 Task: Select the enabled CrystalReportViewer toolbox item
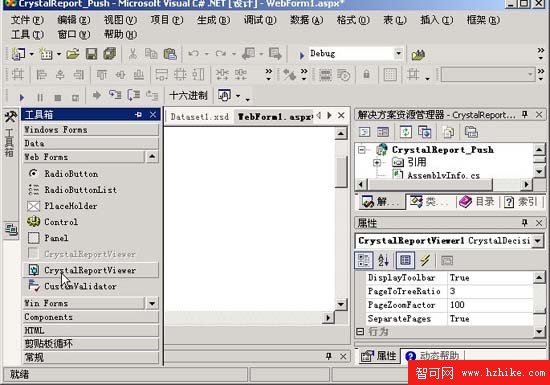91,270
